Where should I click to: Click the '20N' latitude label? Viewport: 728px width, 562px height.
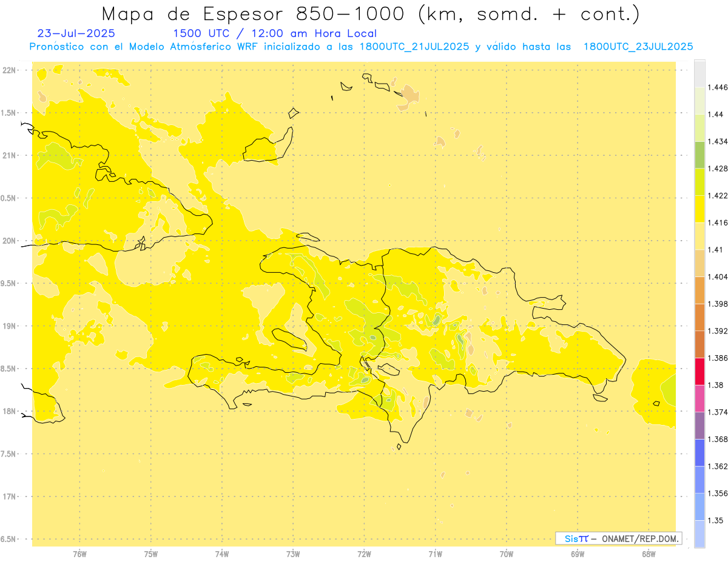tap(9, 241)
